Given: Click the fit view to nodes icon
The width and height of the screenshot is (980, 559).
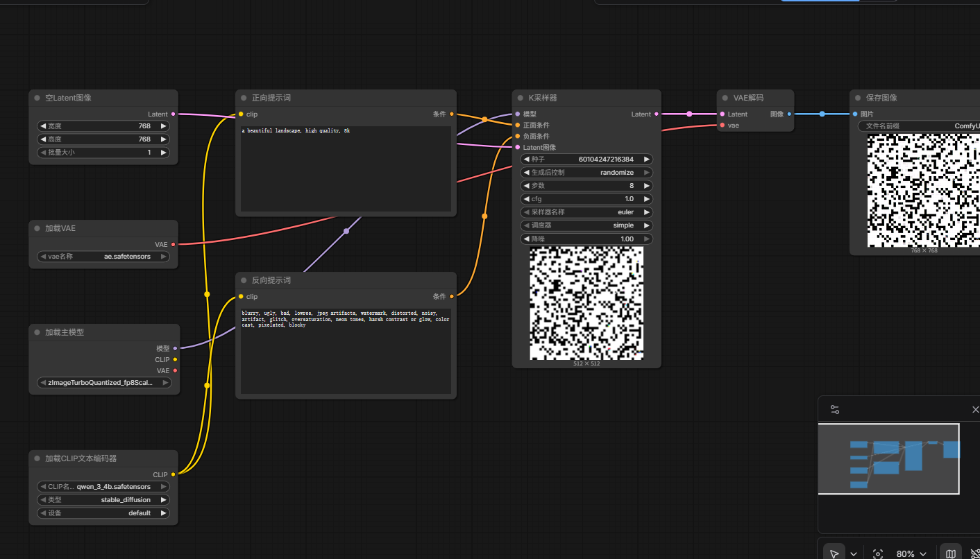Looking at the screenshot, I should [878, 553].
